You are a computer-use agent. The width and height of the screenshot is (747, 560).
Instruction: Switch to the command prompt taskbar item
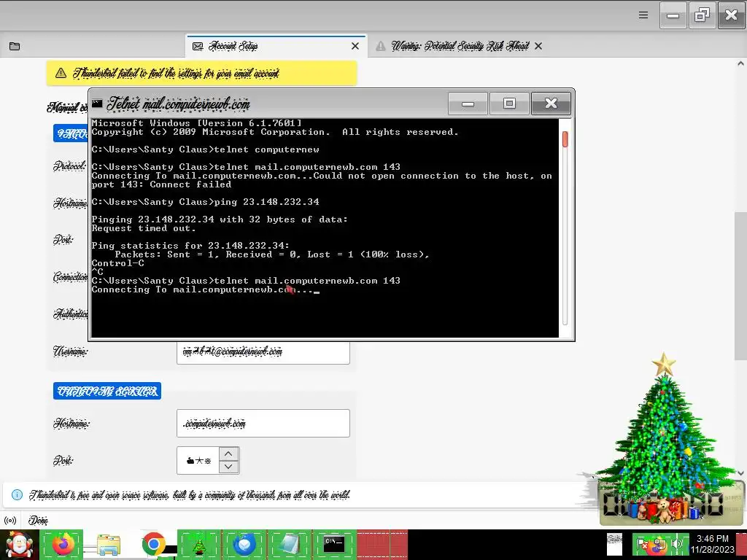click(x=334, y=545)
